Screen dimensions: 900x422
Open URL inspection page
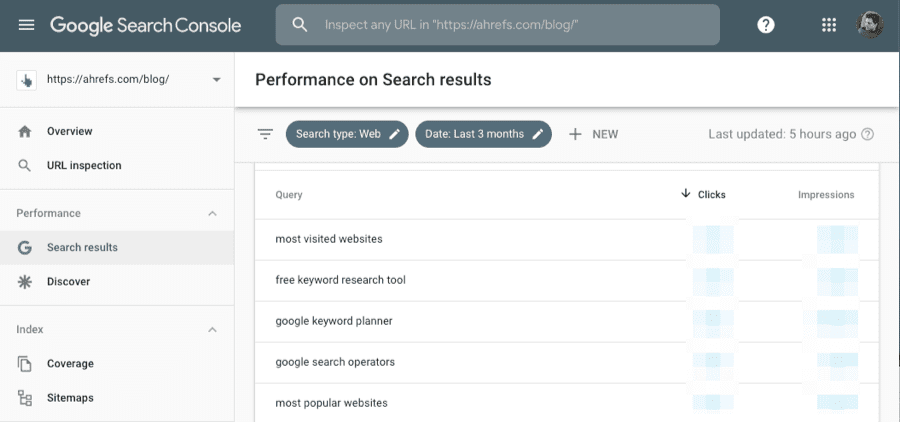click(x=84, y=165)
